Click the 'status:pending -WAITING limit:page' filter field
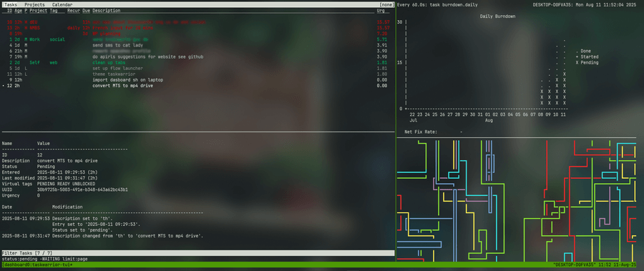The image size is (644, 271). (x=44, y=259)
